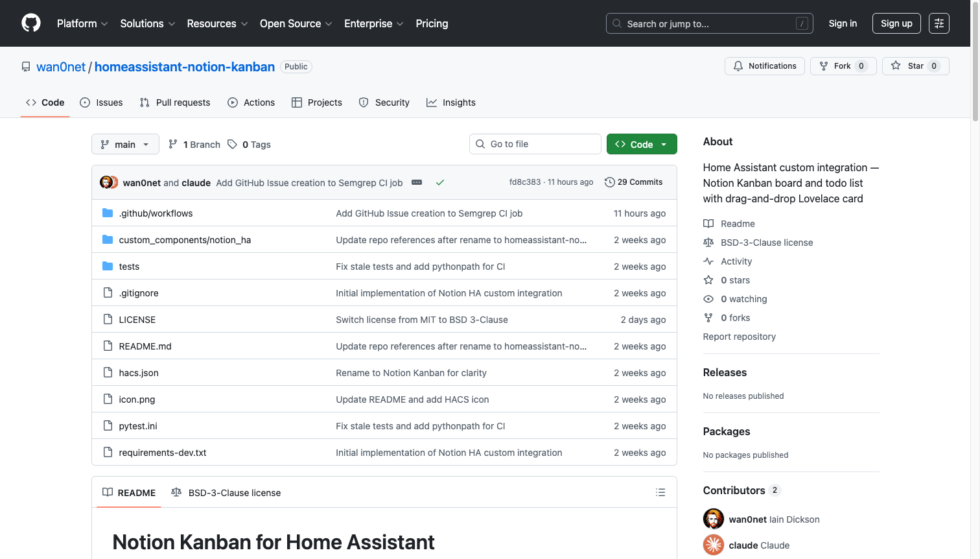
Task: Click the Pricing menu item
Action: (432, 23)
